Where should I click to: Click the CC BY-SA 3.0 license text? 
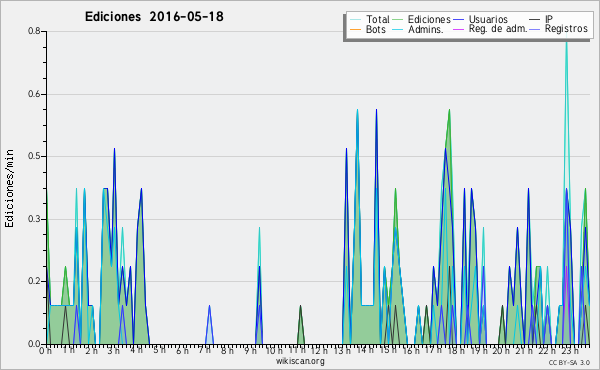(x=569, y=362)
